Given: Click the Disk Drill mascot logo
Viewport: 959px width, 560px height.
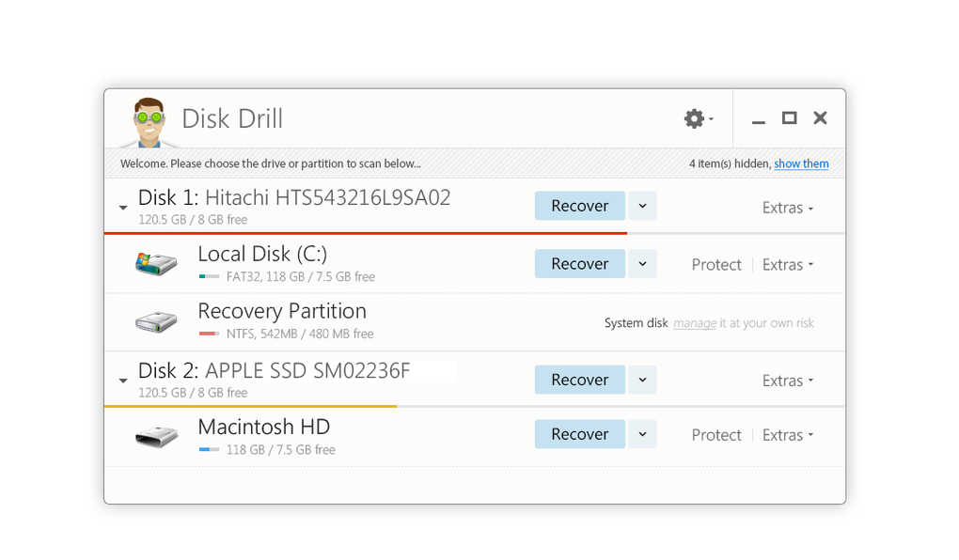Looking at the screenshot, I should click(x=149, y=121).
